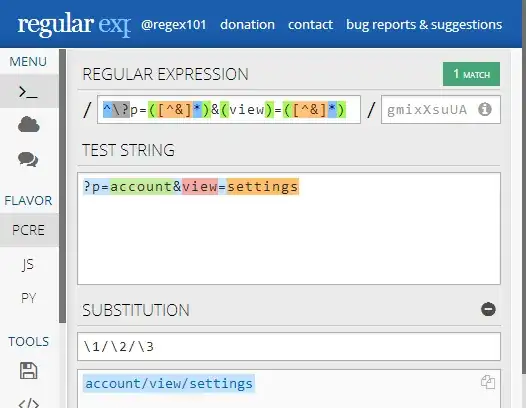This screenshot has height=408, width=526.
Task: Click the flags info icon
Action: 485,109
